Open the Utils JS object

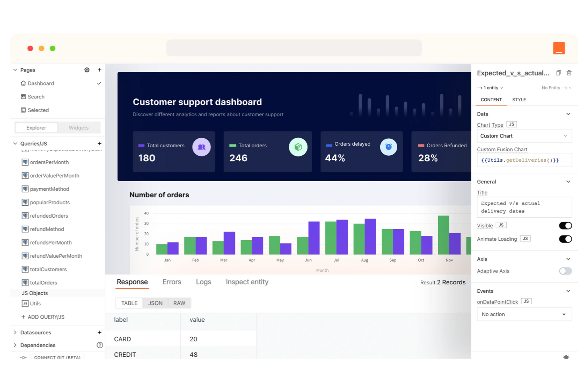pos(35,303)
